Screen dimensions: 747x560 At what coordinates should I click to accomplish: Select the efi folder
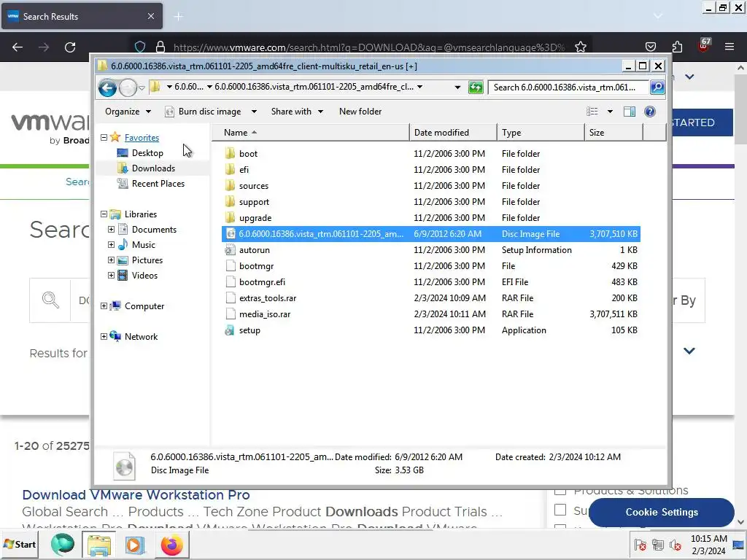click(x=431, y=169)
